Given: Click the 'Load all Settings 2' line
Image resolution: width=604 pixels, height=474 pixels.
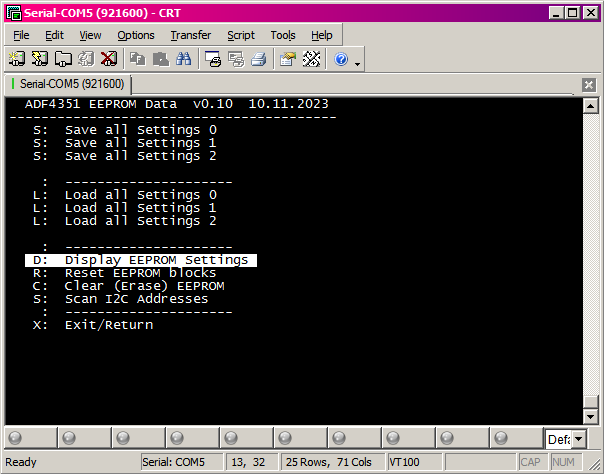Looking at the screenshot, I should (125, 221).
